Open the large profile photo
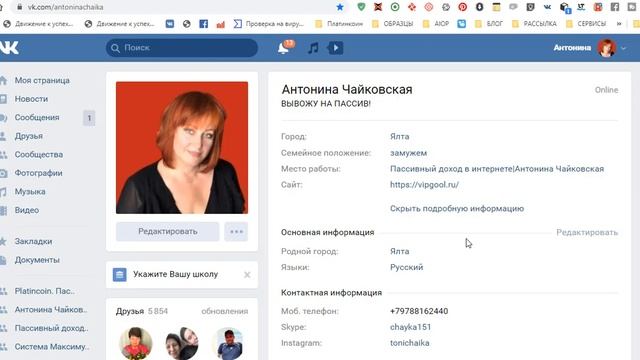640x360 pixels. pos(182,148)
